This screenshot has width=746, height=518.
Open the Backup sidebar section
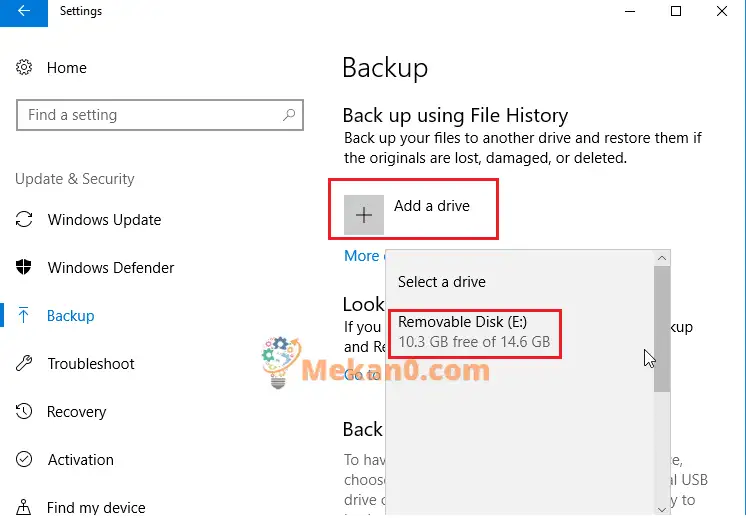pos(70,315)
